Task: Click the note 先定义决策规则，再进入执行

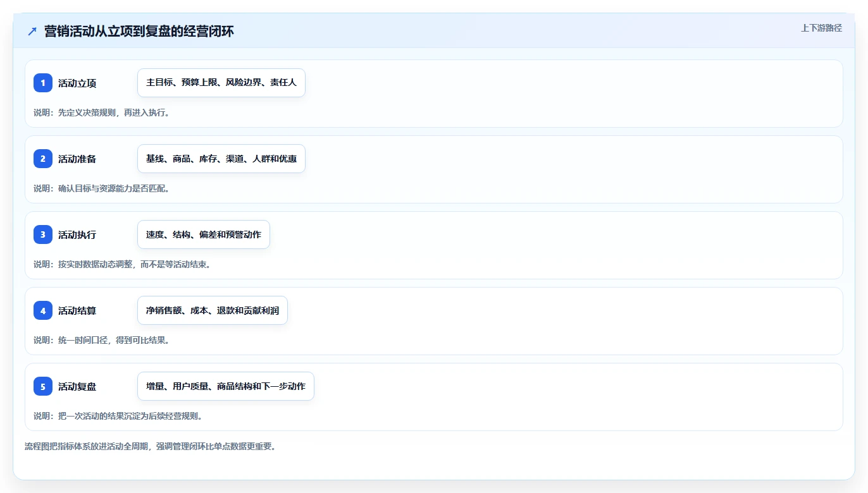Action: coord(114,113)
